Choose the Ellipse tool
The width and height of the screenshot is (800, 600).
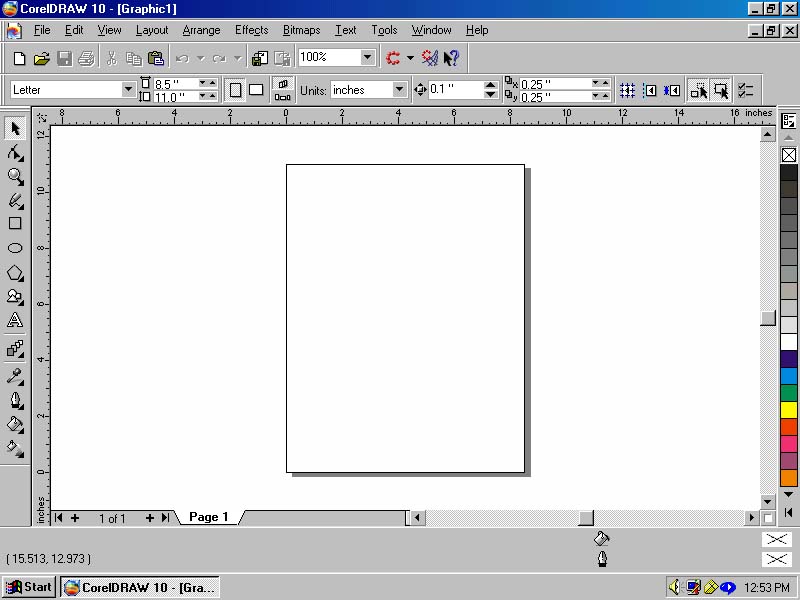click(x=15, y=248)
